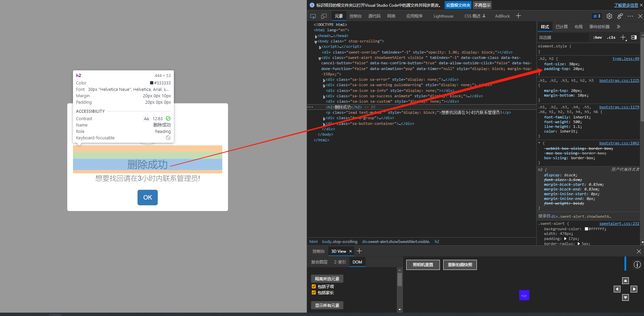Open the CSS 概述 tab
The width and height of the screenshot is (644, 316).
[475, 16]
